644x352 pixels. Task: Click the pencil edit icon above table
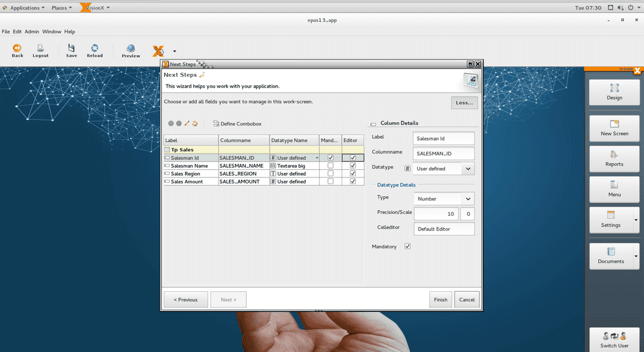[187, 123]
